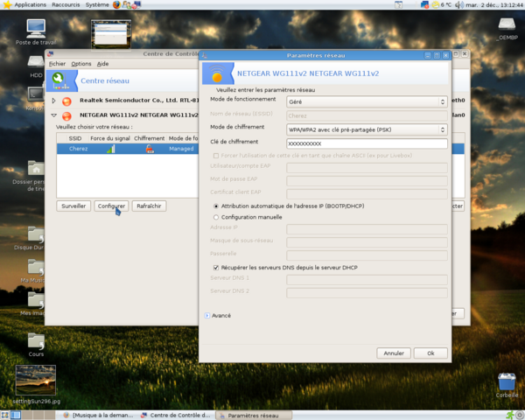The image size is (525, 420).
Task: Open the HDD drive desktop icon
Action: 36,62
